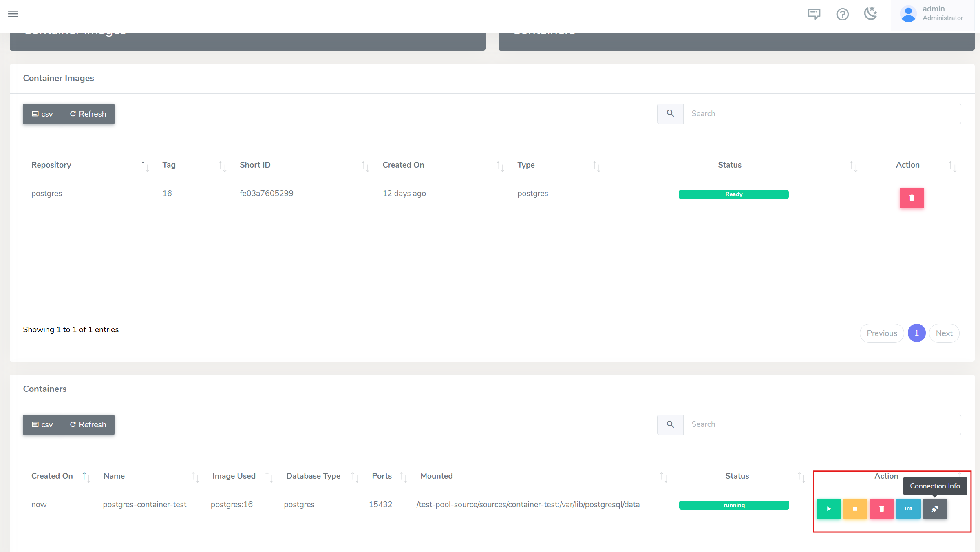Toggle dark mode moon icon
The image size is (980, 552).
pyautogui.click(x=871, y=13)
